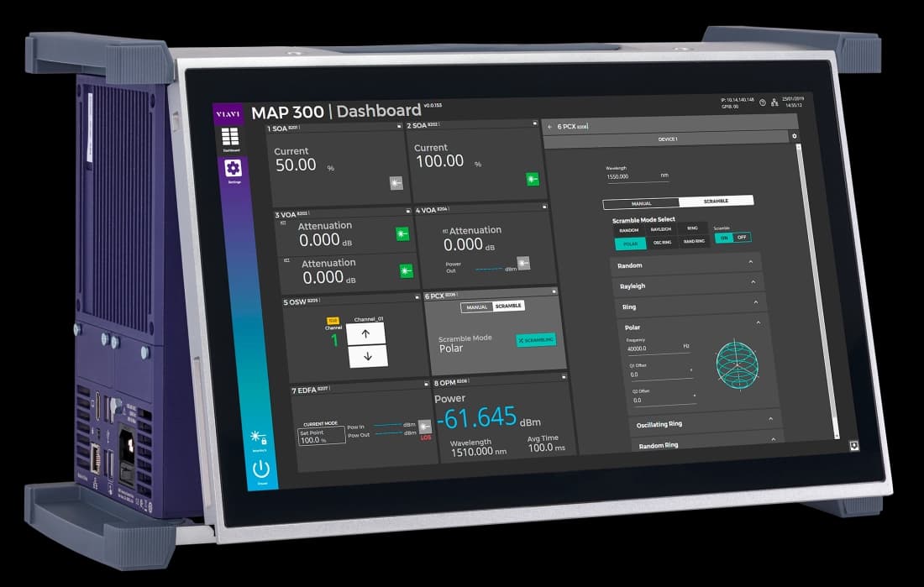Open gear icon next to DEVICE 1 bar
Viewport: 924px width, 587px height.
click(795, 136)
